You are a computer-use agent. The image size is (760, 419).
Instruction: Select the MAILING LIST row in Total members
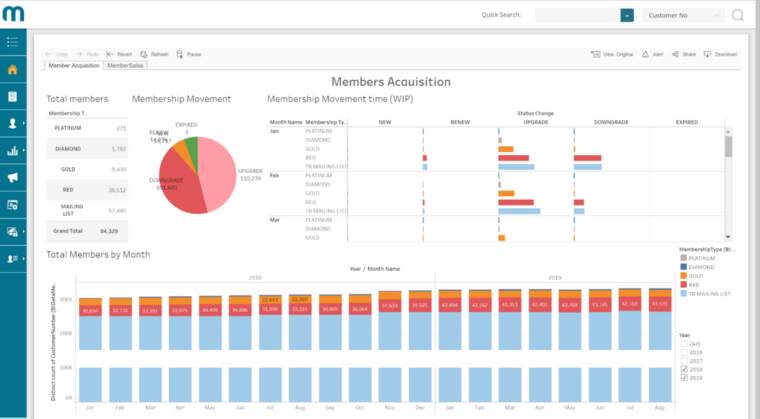[87, 210]
